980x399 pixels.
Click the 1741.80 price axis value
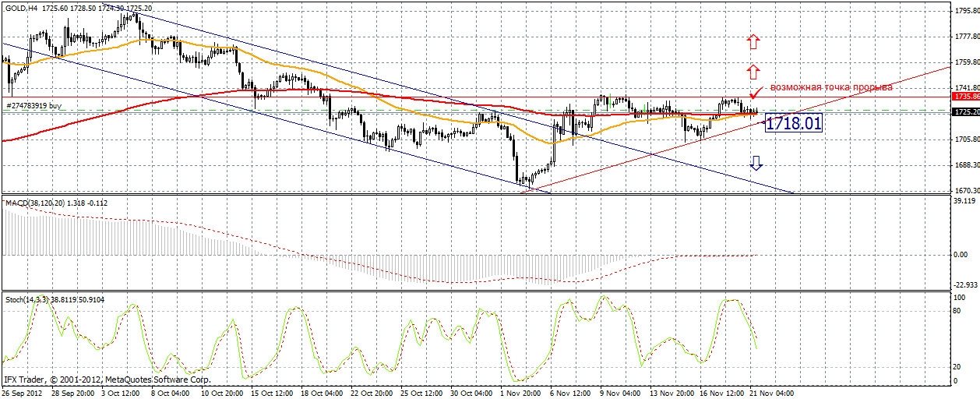pyautogui.click(x=966, y=88)
